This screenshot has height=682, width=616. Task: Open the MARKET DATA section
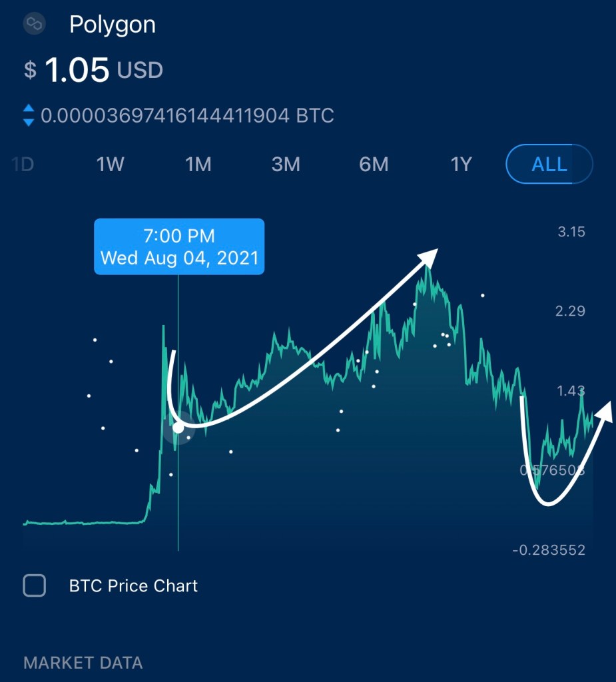point(83,663)
